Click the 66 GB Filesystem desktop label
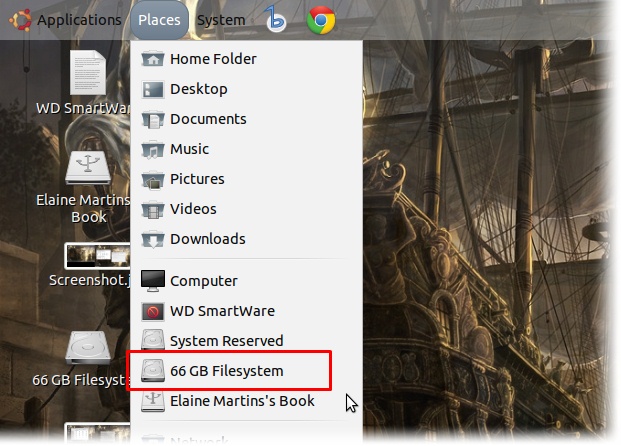Image resolution: width=621 pixels, height=446 pixels. (x=81, y=380)
